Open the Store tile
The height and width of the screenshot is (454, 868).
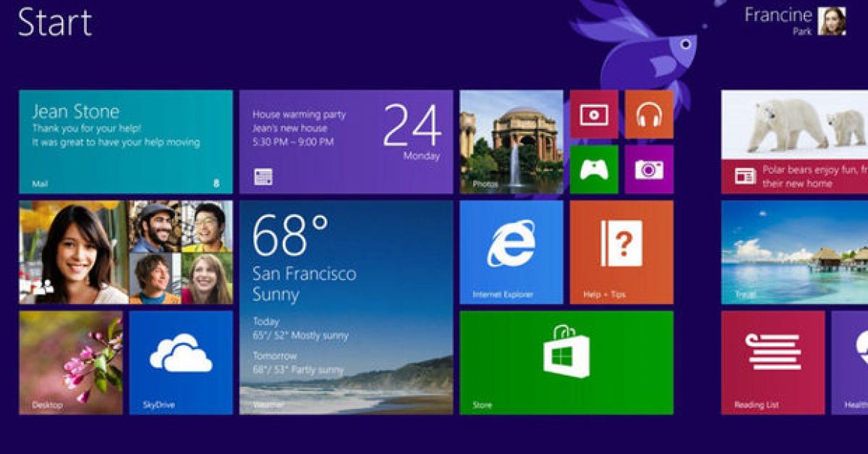coord(566,363)
